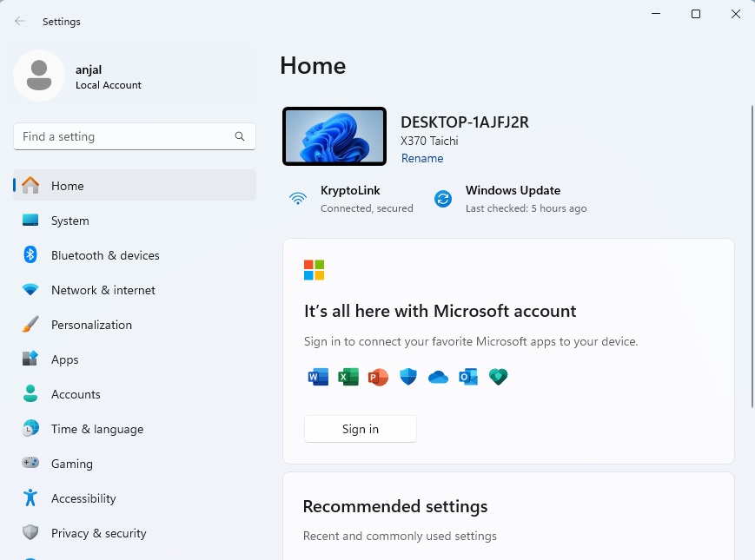755x560 pixels.
Task: Click the Bluetooth icon in sidebar
Action: coord(30,254)
